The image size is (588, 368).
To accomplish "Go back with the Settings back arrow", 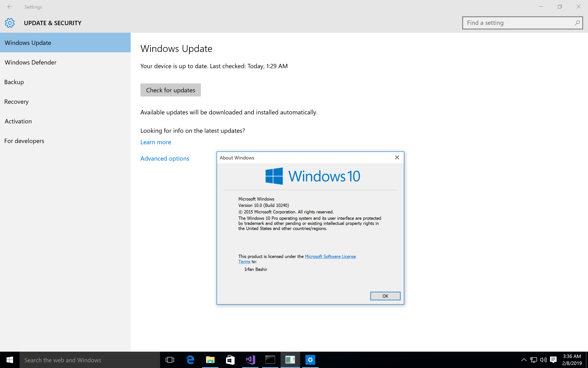I will [x=10, y=7].
